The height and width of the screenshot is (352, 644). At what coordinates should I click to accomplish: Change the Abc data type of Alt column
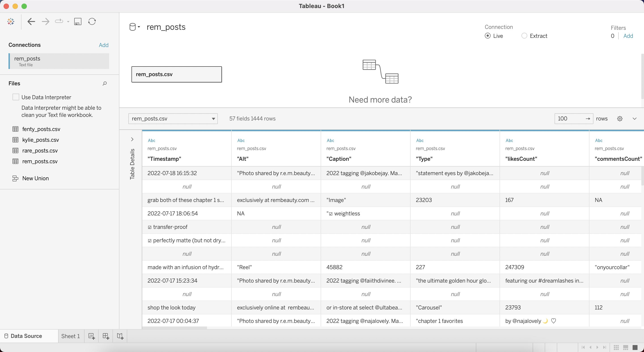point(241,140)
